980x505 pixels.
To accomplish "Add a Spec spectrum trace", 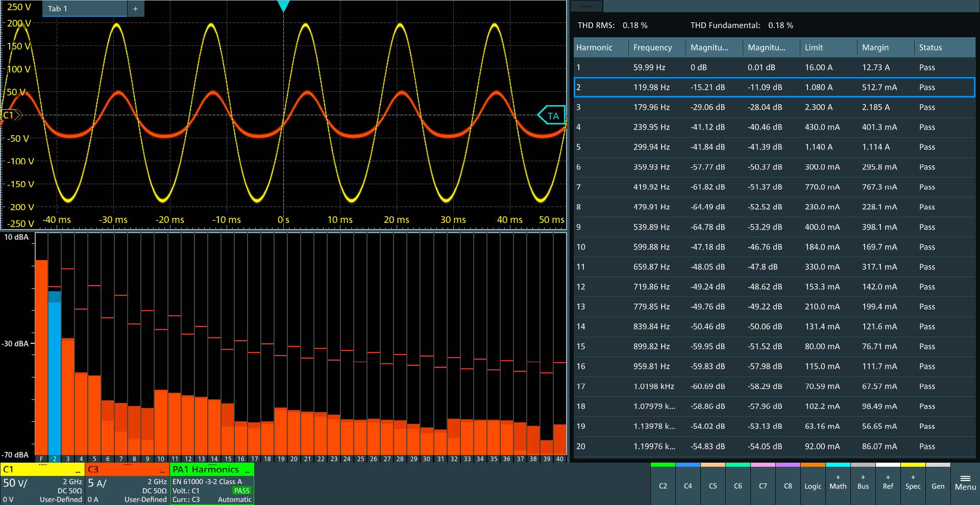I will (x=913, y=483).
